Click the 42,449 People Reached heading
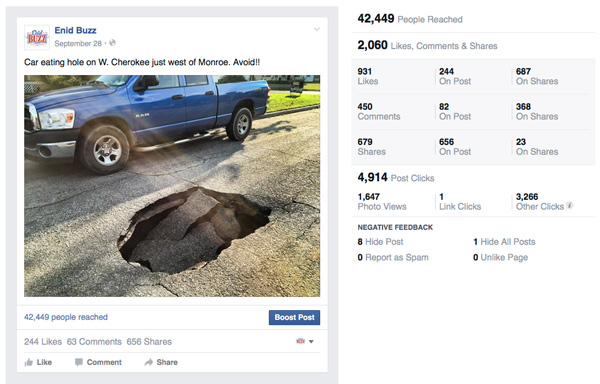 click(x=410, y=19)
